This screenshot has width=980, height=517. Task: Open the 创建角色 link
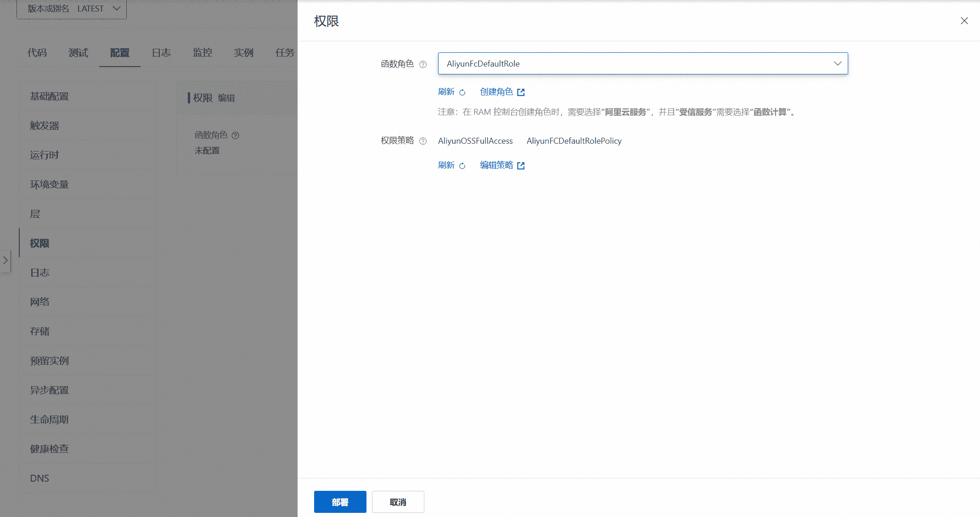(x=496, y=92)
